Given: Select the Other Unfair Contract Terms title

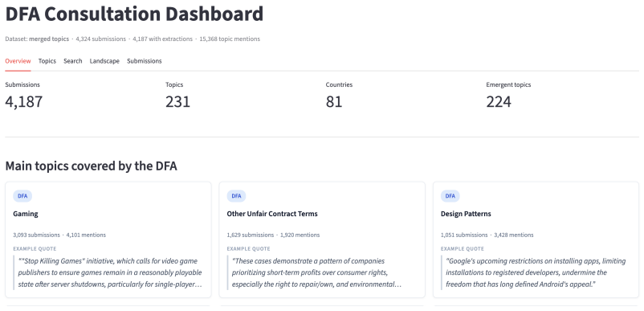Looking at the screenshot, I should pyautogui.click(x=272, y=214).
